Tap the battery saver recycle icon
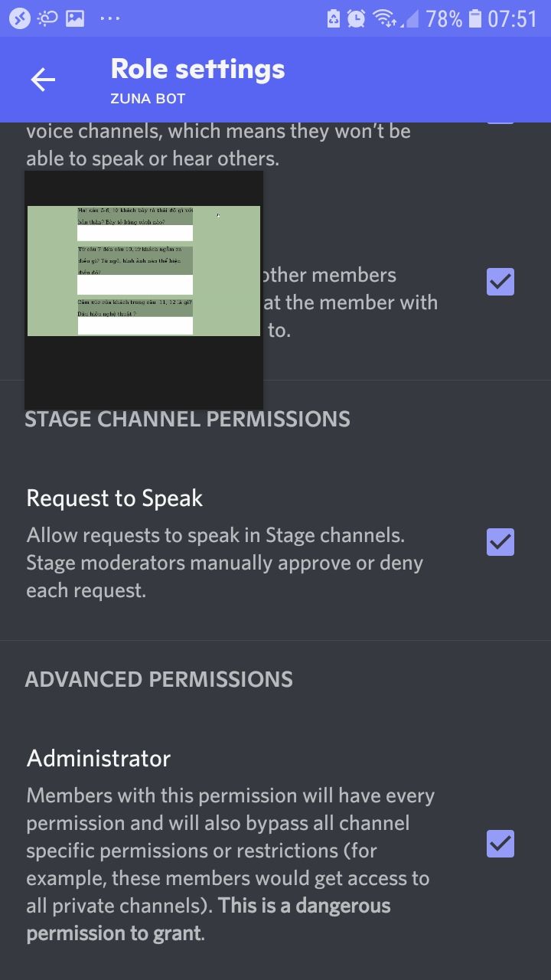Viewport: 551px width, 980px height. pyautogui.click(x=333, y=18)
